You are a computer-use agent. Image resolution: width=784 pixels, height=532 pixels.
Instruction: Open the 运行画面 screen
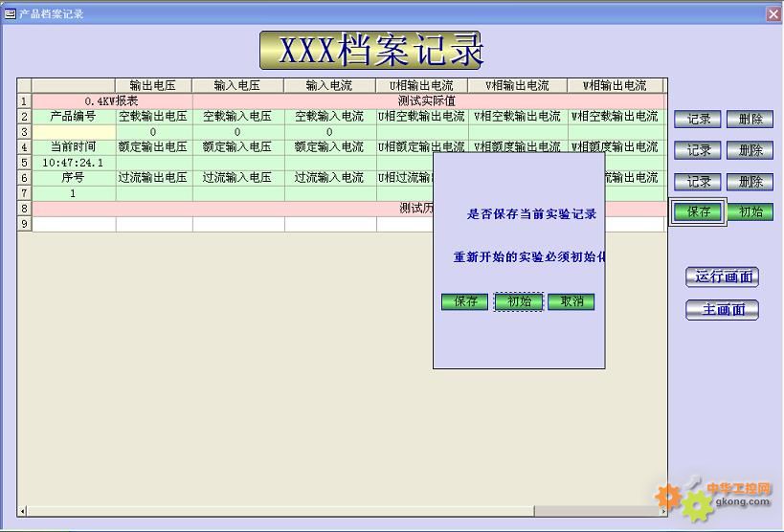pyautogui.click(x=722, y=277)
